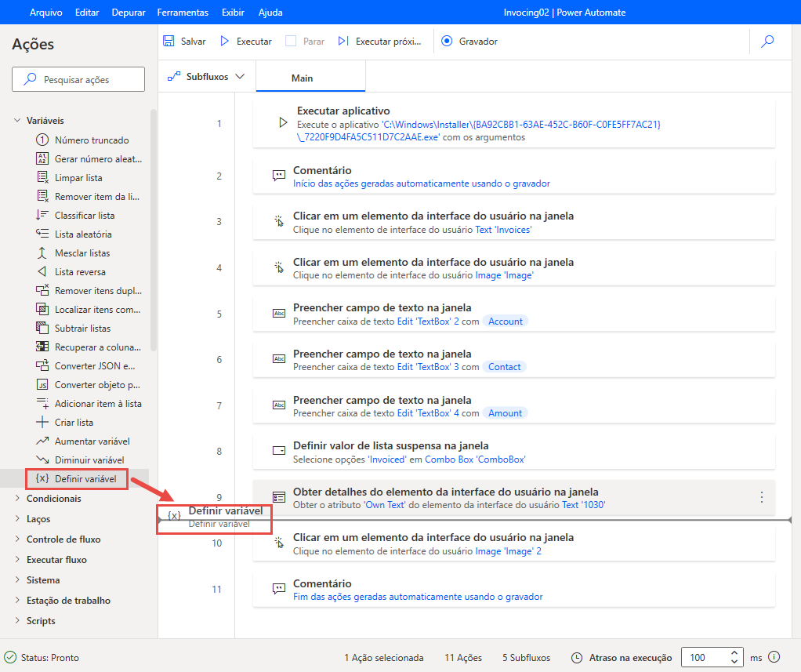Select the Localizar itens comuns icon
The image size is (801, 672).
(x=42, y=309)
